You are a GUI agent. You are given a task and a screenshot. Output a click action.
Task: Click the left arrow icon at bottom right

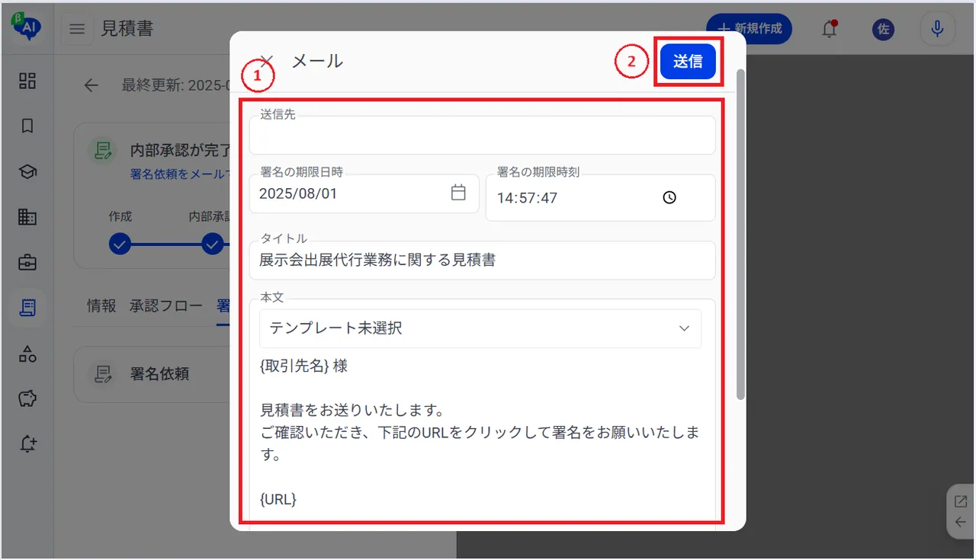point(961,522)
